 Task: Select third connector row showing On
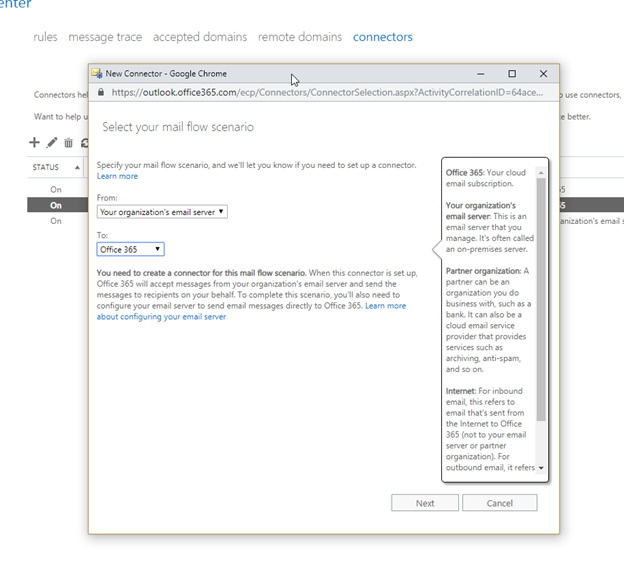tap(56, 221)
